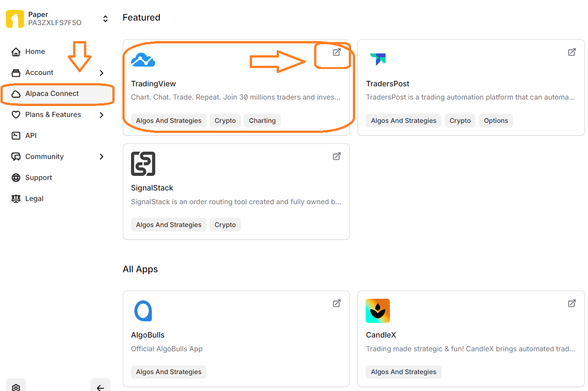Click CandleX description text
The height and width of the screenshot is (391, 588).
click(471, 349)
